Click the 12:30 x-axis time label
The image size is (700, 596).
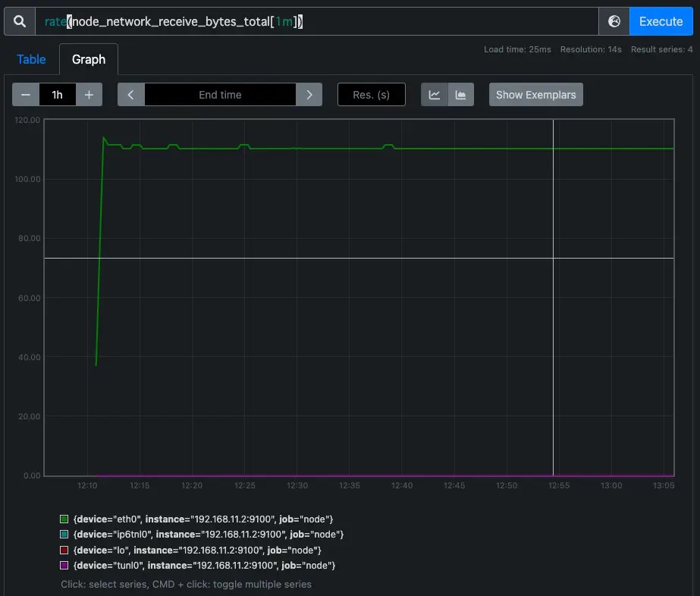297,485
